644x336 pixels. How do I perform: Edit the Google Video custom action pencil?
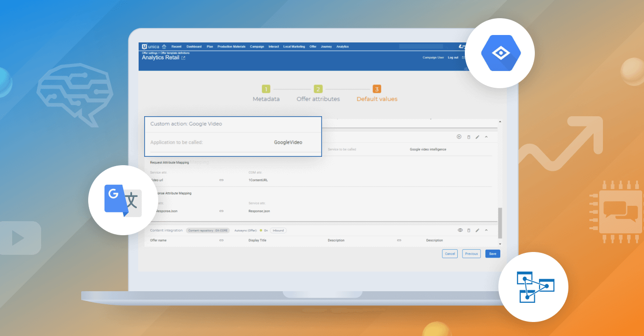click(477, 137)
